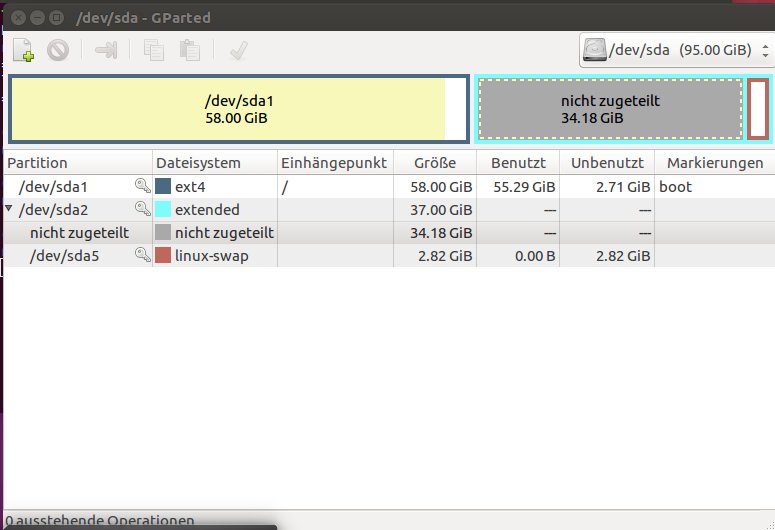Select the /dev/sda5 partition row

(x=389, y=256)
